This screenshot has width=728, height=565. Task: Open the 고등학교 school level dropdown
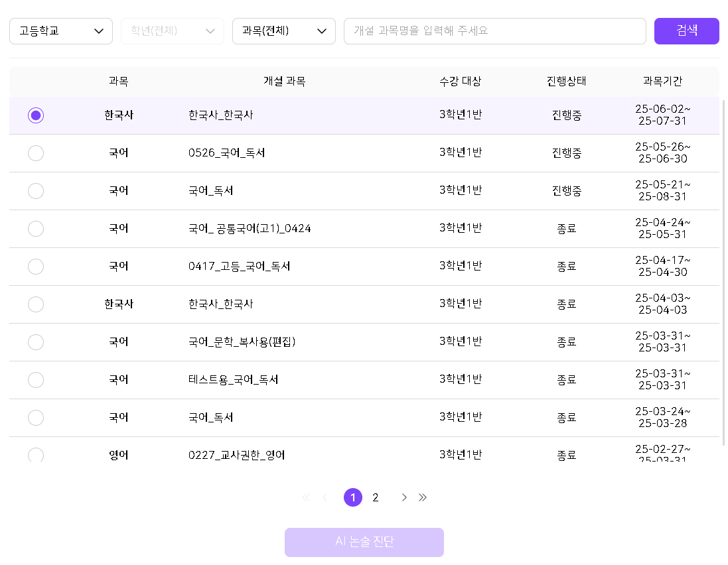[61, 31]
